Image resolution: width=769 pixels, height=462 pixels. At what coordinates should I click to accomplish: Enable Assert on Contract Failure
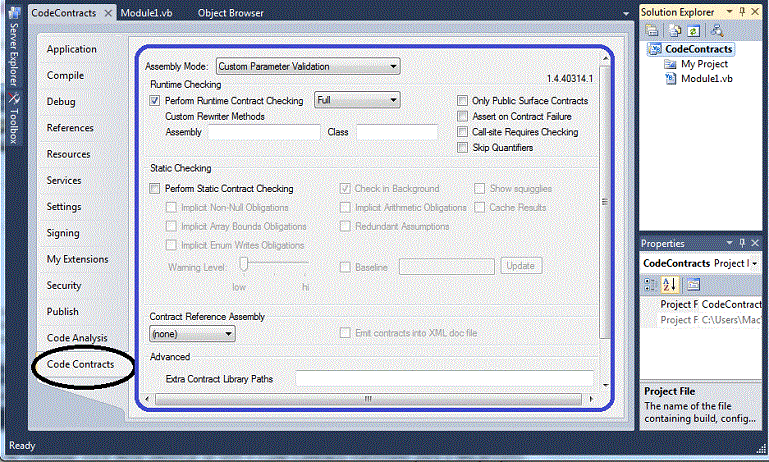point(462,116)
